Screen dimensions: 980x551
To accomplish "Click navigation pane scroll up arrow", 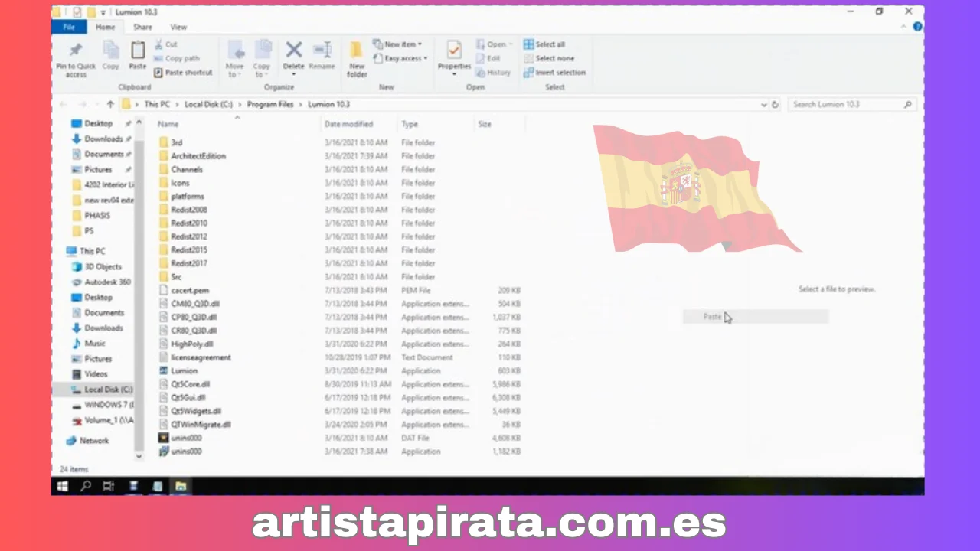I will (139, 121).
